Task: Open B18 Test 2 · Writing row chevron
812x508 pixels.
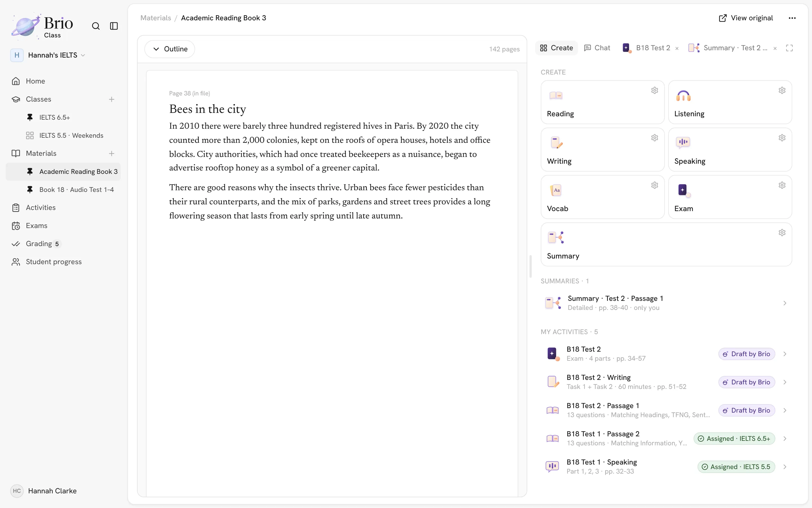Action: click(785, 382)
